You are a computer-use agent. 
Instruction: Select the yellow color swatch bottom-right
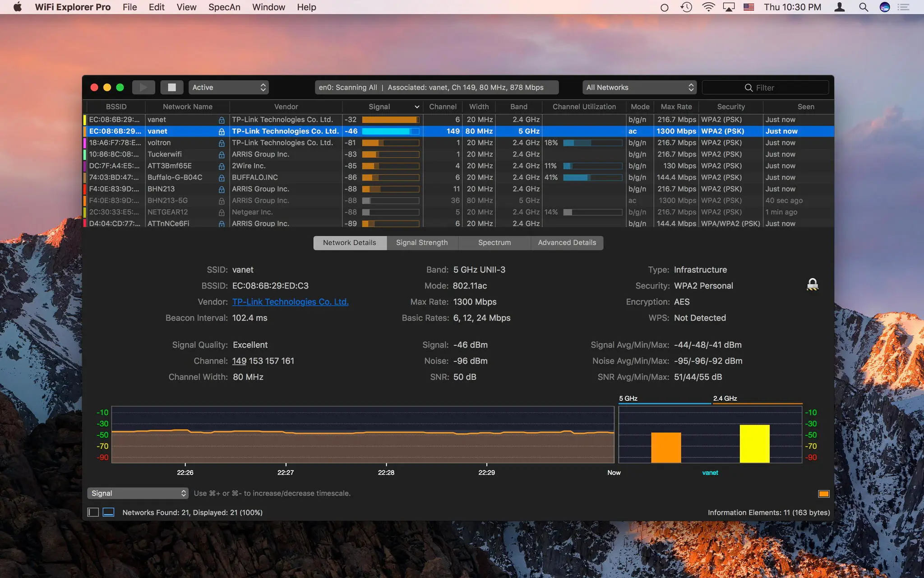pyautogui.click(x=823, y=494)
